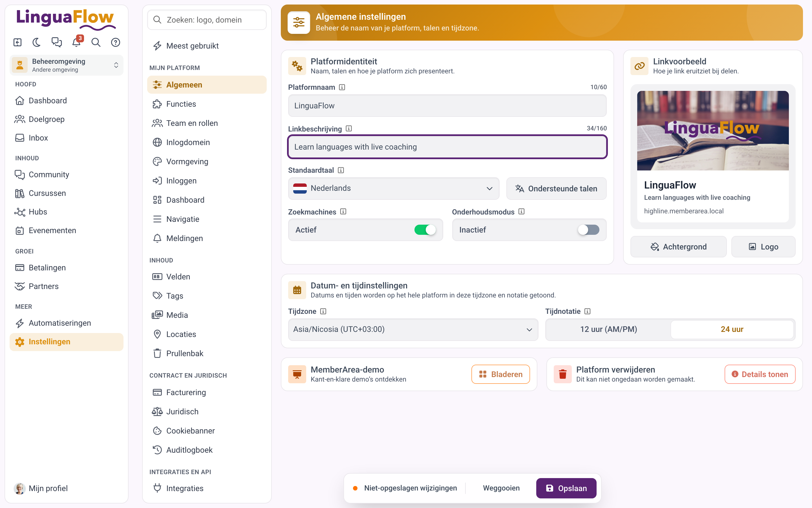The height and width of the screenshot is (508, 812).
Task: Open notifications bell with 3 badge
Action: pyautogui.click(x=76, y=42)
